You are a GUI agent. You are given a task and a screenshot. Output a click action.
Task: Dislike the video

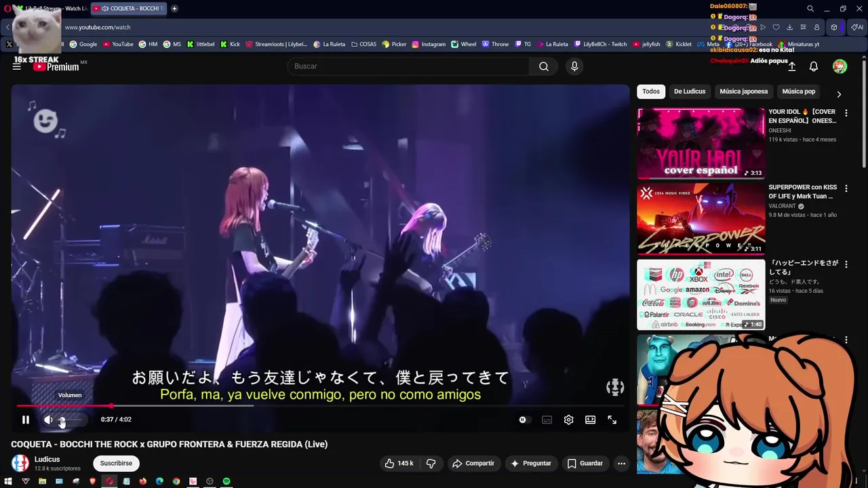[431, 464]
